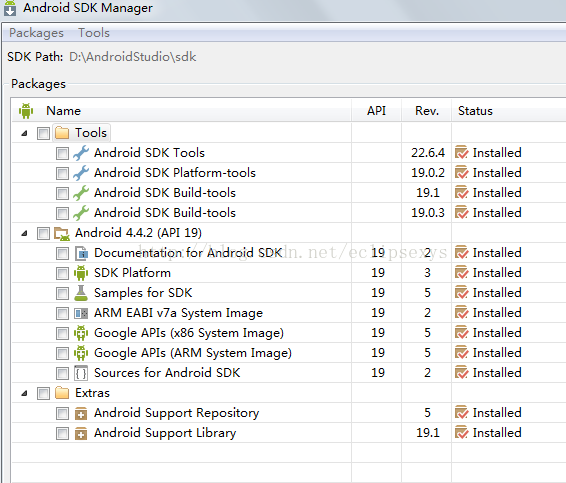Open the Tools menu in the menu bar
The width and height of the screenshot is (566, 483).
[94, 33]
